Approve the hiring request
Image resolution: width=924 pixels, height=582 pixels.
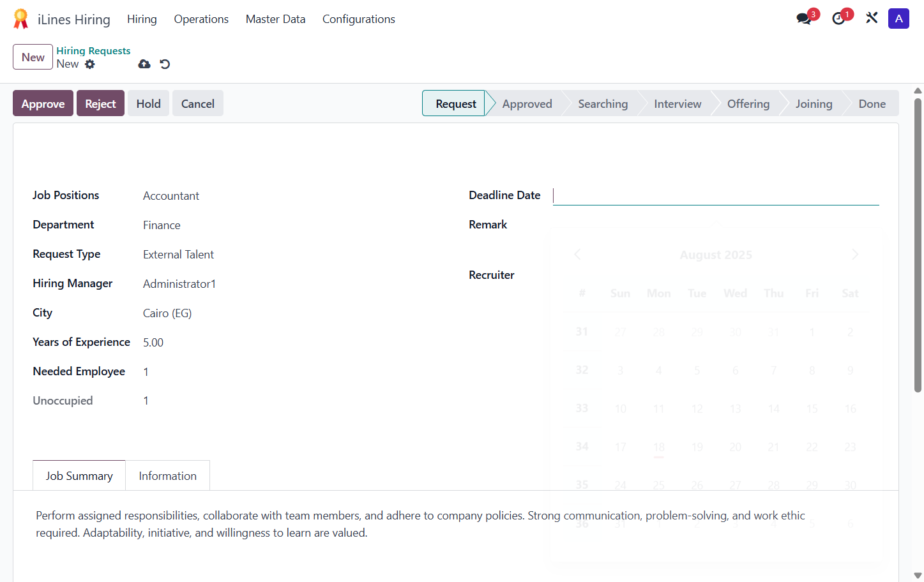pyautogui.click(x=43, y=103)
